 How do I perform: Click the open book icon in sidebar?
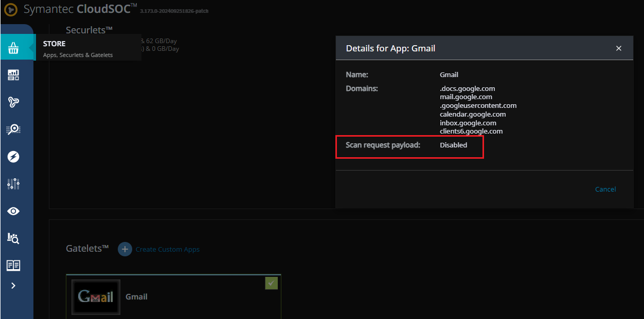pyautogui.click(x=14, y=265)
